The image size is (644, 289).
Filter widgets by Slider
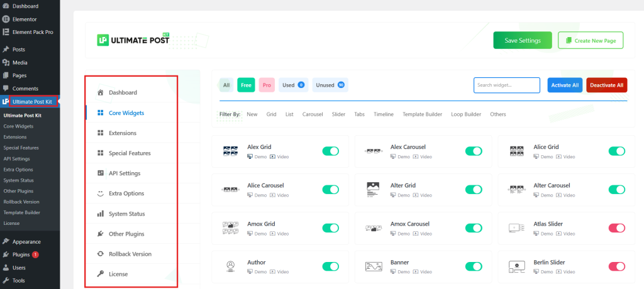click(x=338, y=114)
